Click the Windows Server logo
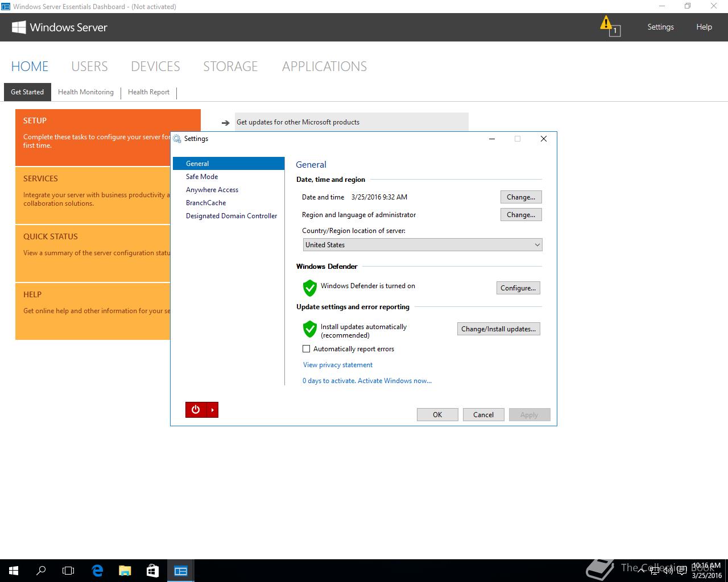This screenshot has width=728, height=582. pos(60,27)
